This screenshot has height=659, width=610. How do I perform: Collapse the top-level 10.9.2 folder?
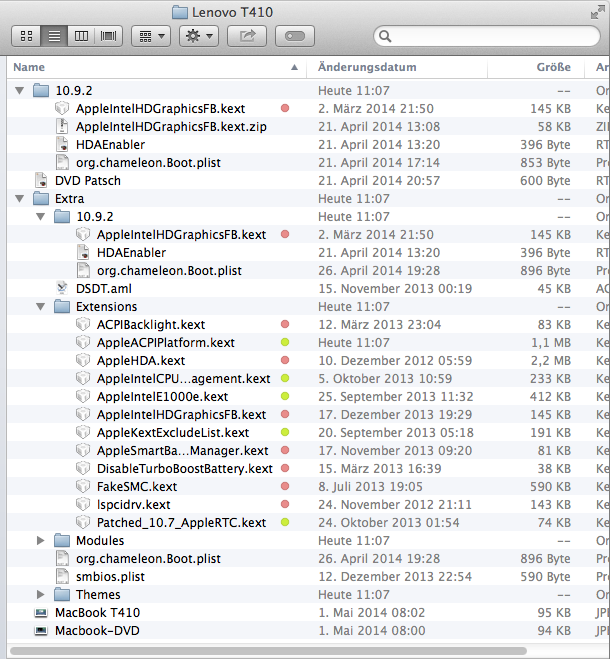click(x=19, y=90)
